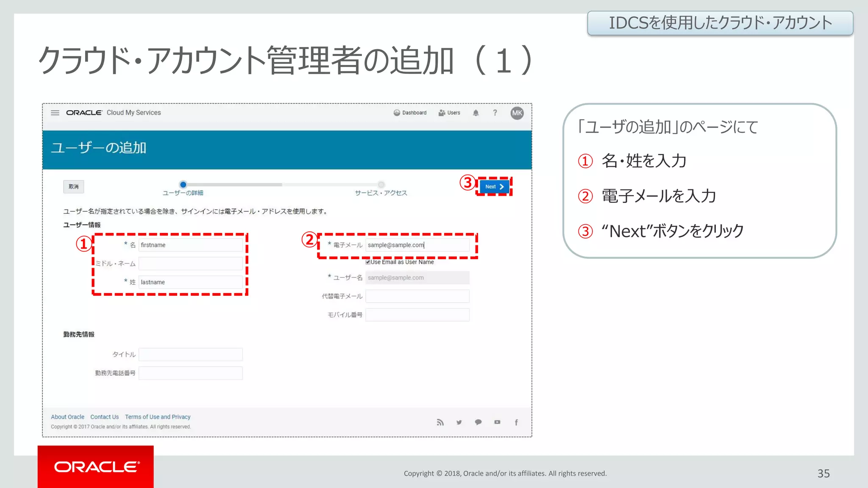Screen dimensions: 868x488
Task: Click the 勤務先電話番号 input field
Action: click(191, 373)
